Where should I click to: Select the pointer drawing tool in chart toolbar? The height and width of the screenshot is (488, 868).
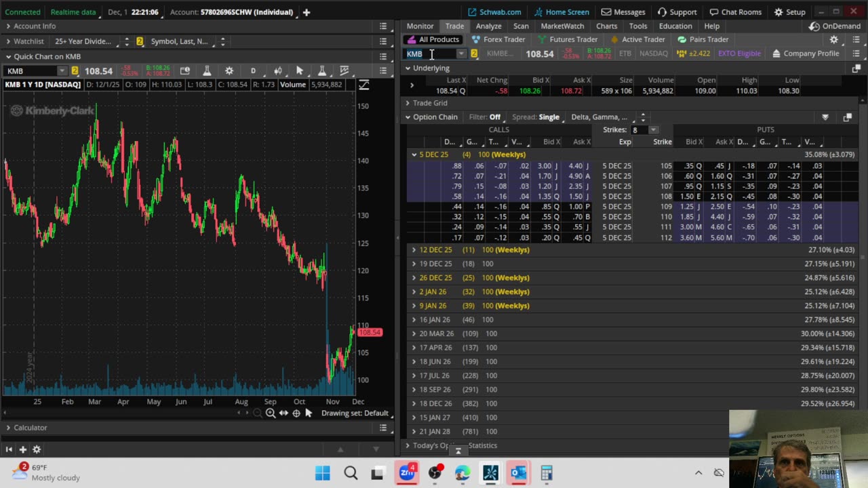click(x=299, y=70)
